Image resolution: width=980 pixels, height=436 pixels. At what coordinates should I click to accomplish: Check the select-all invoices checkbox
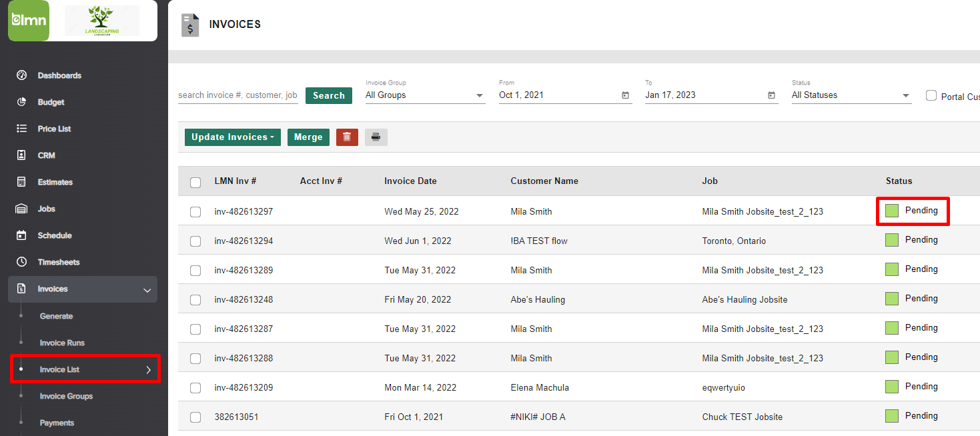[195, 181]
